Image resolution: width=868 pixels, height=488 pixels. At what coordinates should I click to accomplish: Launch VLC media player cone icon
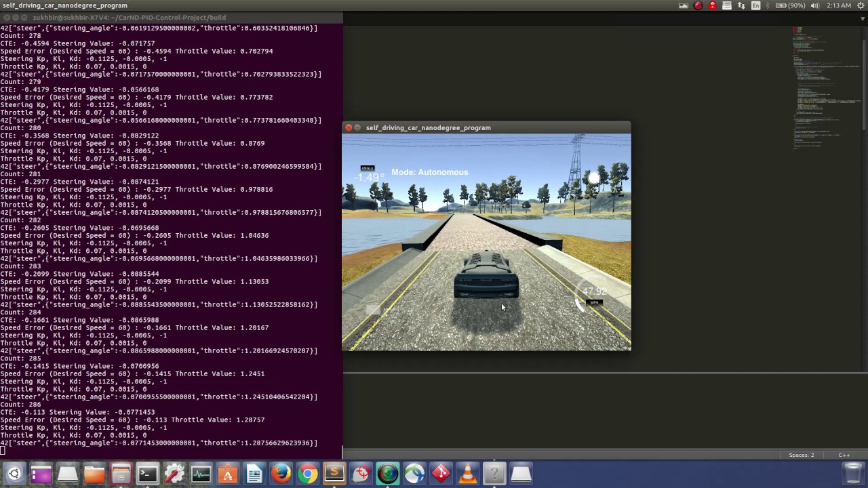[x=468, y=474]
